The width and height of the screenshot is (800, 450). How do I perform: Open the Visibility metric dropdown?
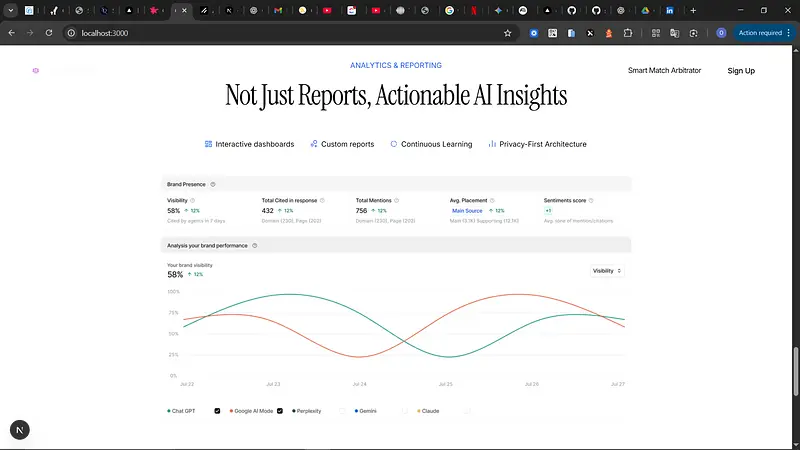[607, 271]
